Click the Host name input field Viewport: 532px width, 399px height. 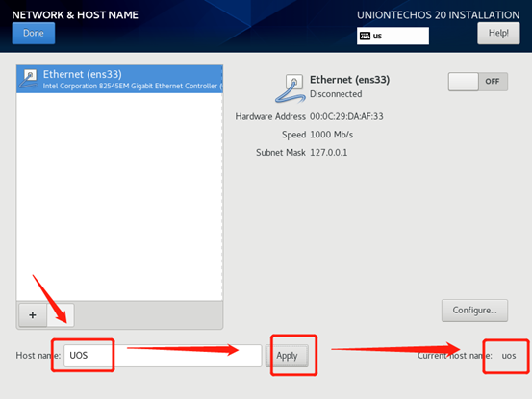pyautogui.click(x=163, y=356)
